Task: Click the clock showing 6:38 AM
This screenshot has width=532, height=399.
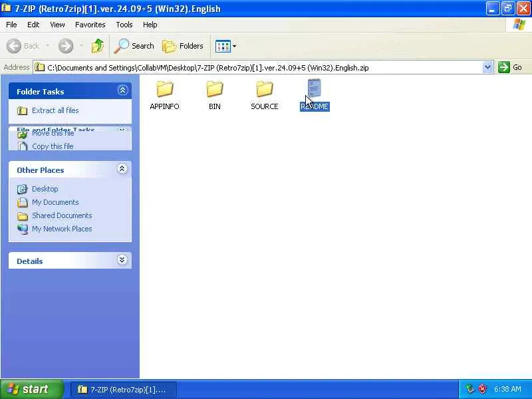Action: pos(507,389)
